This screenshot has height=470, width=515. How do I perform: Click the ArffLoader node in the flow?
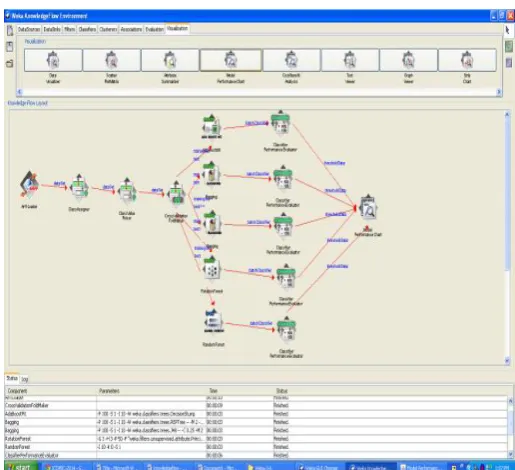pyautogui.click(x=29, y=185)
